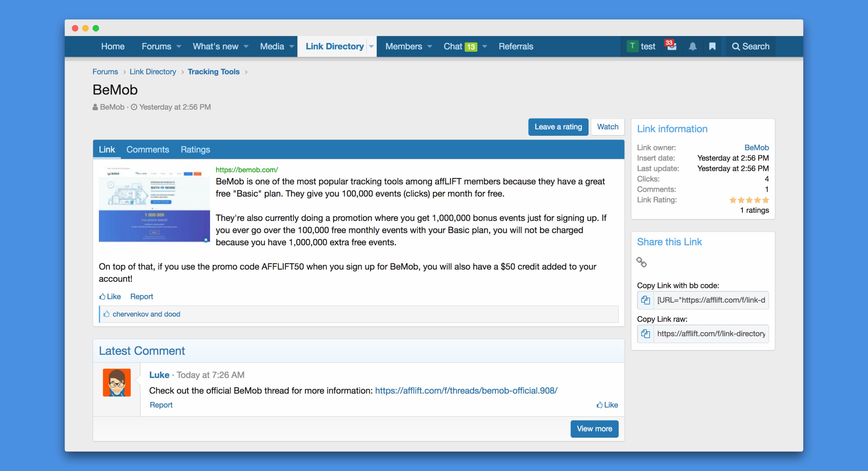Click chervenkov and dood likes
Viewport: 868px width, 471px height.
coord(146,314)
